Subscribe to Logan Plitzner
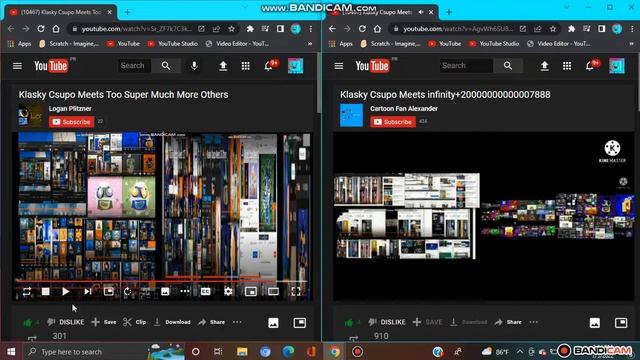This screenshot has width=640, height=360. tap(71, 122)
